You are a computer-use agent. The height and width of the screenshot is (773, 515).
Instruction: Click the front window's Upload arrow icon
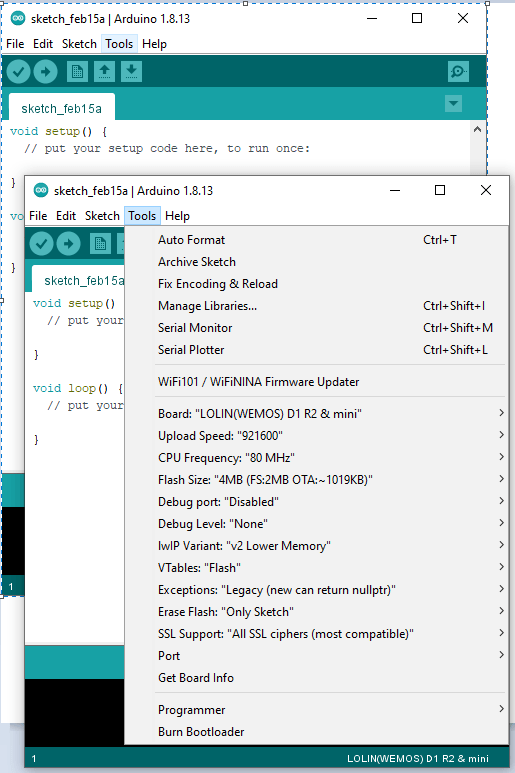[x=69, y=244]
